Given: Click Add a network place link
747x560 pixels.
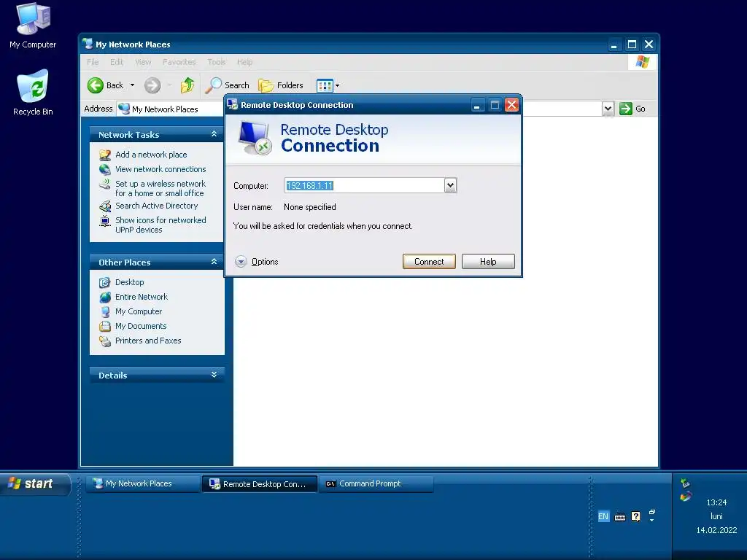Looking at the screenshot, I should click(x=151, y=155).
